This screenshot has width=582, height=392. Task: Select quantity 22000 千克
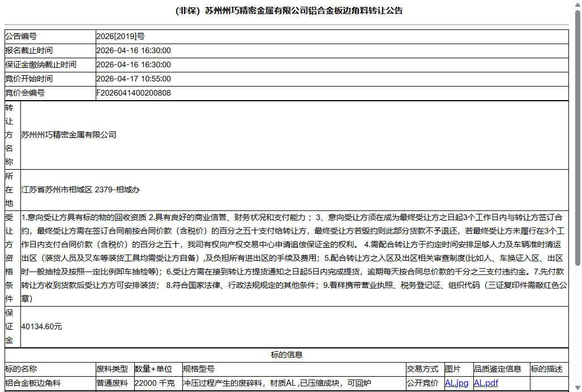(155, 383)
